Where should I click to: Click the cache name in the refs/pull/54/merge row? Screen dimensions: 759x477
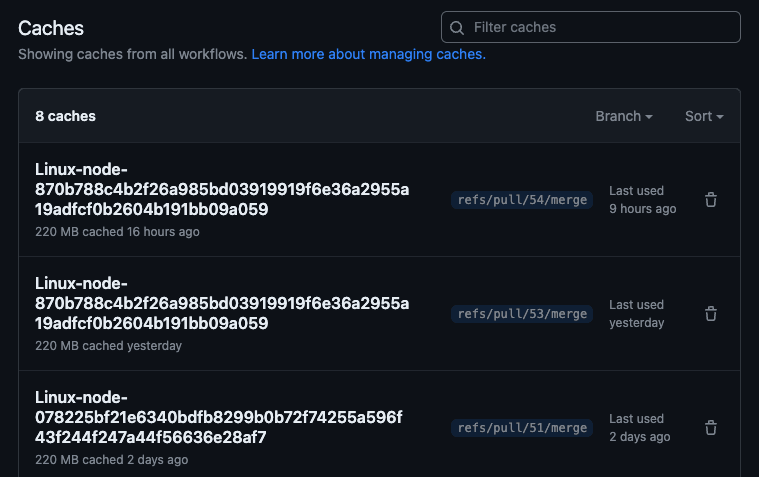click(221, 189)
